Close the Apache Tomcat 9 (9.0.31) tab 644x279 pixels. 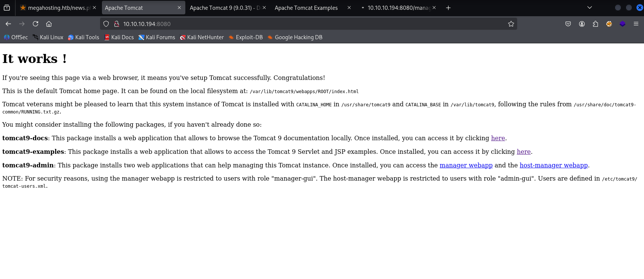pyautogui.click(x=264, y=8)
